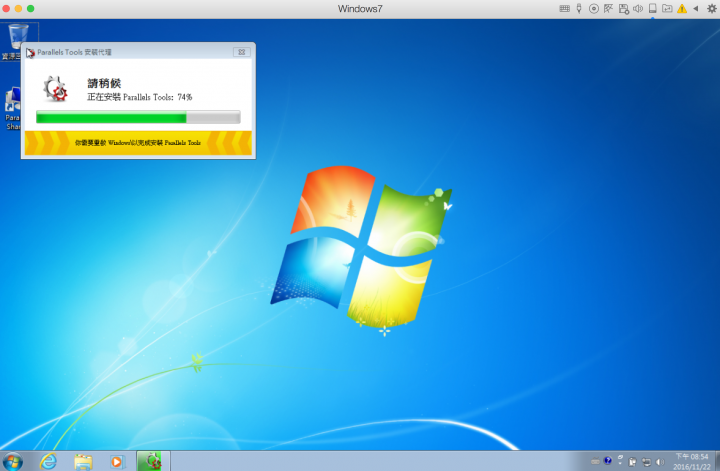Open the Parallels Shared Folders desktop shortcut
This screenshot has height=471, width=720.
(x=12, y=109)
